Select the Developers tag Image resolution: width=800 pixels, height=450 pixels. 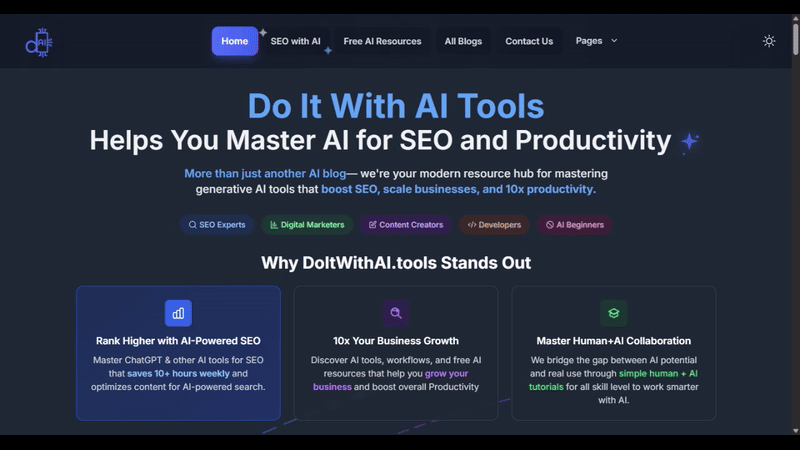(494, 224)
